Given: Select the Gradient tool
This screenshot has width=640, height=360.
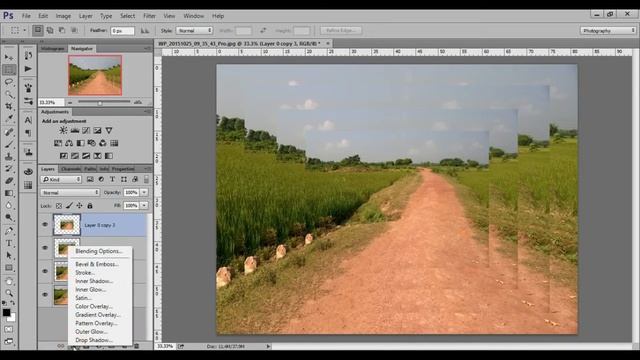Looking at the screenshot, I should 9,193.
